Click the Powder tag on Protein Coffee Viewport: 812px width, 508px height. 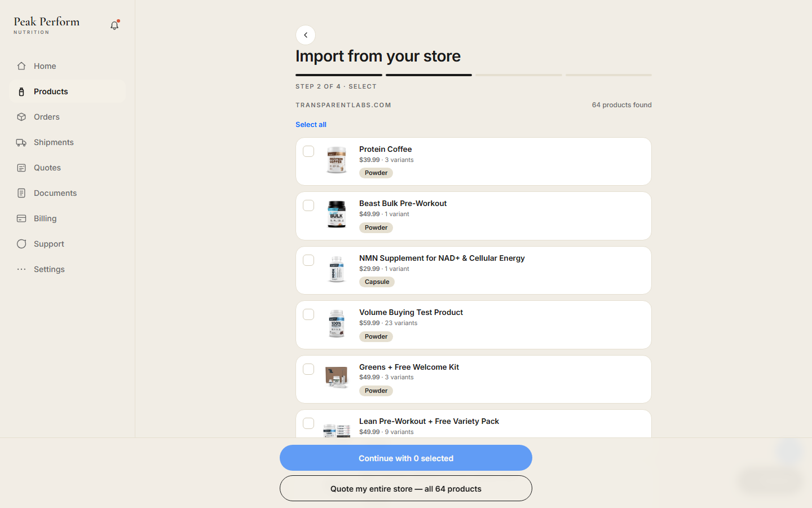[376, 173]
